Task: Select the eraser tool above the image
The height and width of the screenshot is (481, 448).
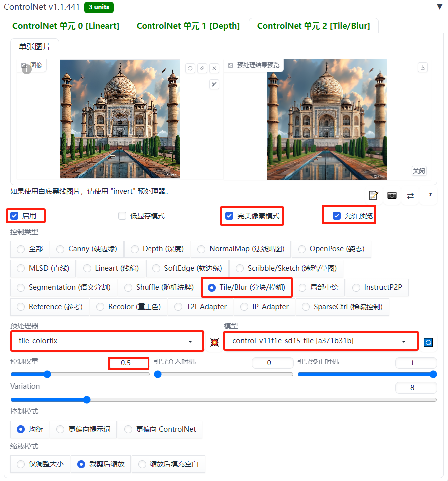Action: [202, 68]
